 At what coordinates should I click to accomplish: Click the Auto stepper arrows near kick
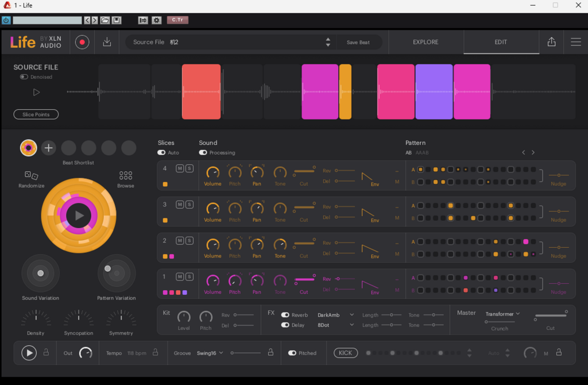508,353
